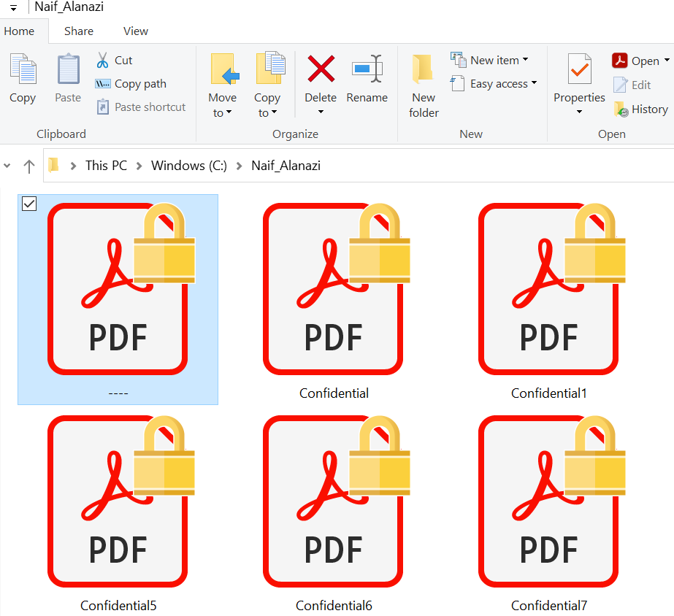Click the Cut scissors icon

click(x=102, y=61)
